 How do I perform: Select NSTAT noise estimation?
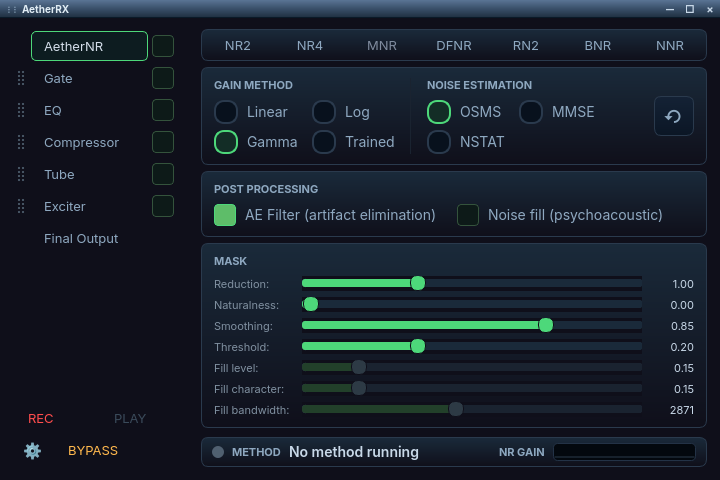439,142
